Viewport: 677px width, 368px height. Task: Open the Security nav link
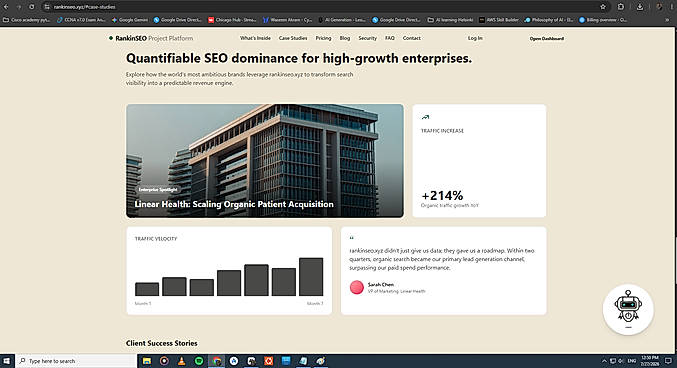coord(367,38)
